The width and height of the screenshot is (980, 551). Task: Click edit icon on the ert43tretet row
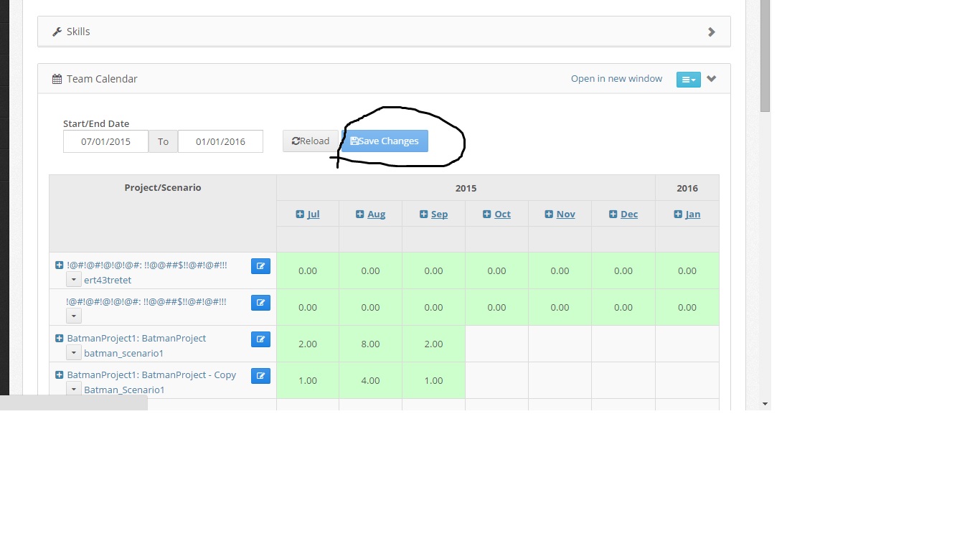click(260, 266)
